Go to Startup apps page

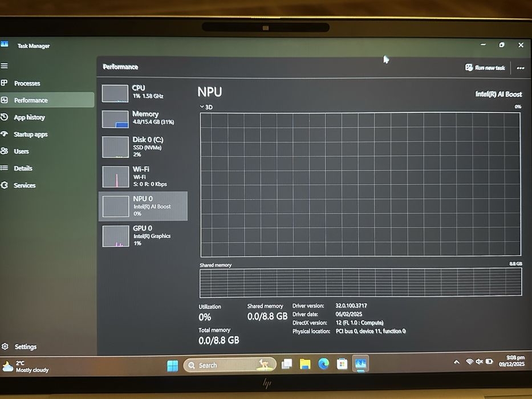31,135
